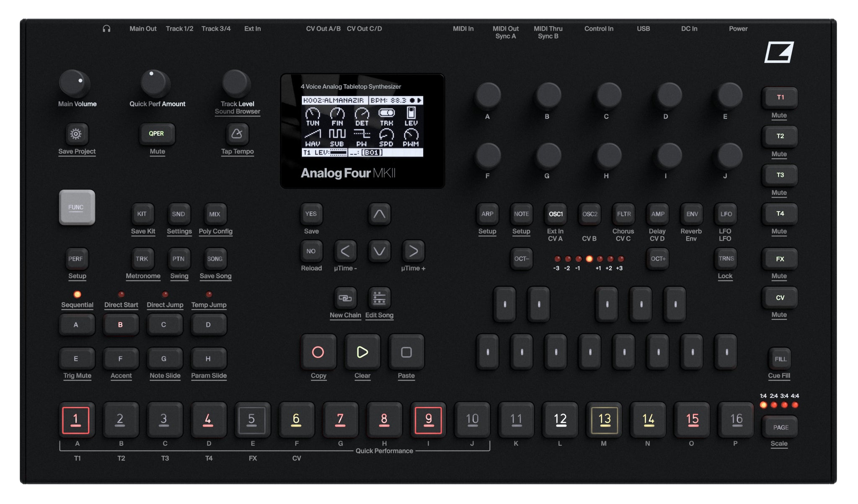Tap the Tap Tempo metronome button
This screenshot has height=504, width=858.
(237, 134)
